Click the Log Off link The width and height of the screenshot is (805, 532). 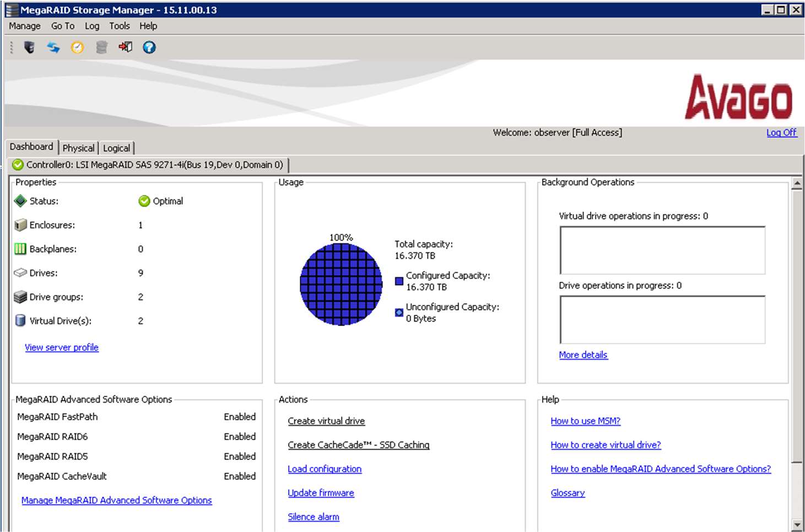781,132
